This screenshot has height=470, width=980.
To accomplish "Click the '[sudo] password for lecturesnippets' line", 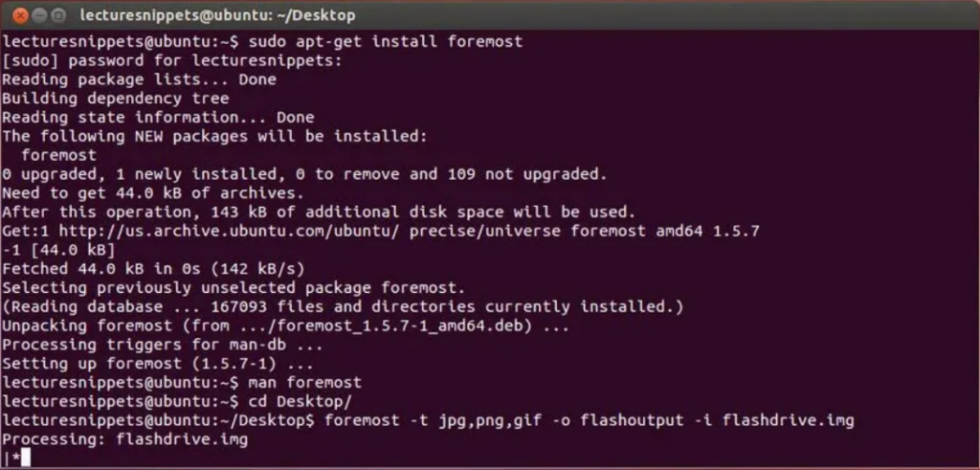I will click(x=172, y=61).
